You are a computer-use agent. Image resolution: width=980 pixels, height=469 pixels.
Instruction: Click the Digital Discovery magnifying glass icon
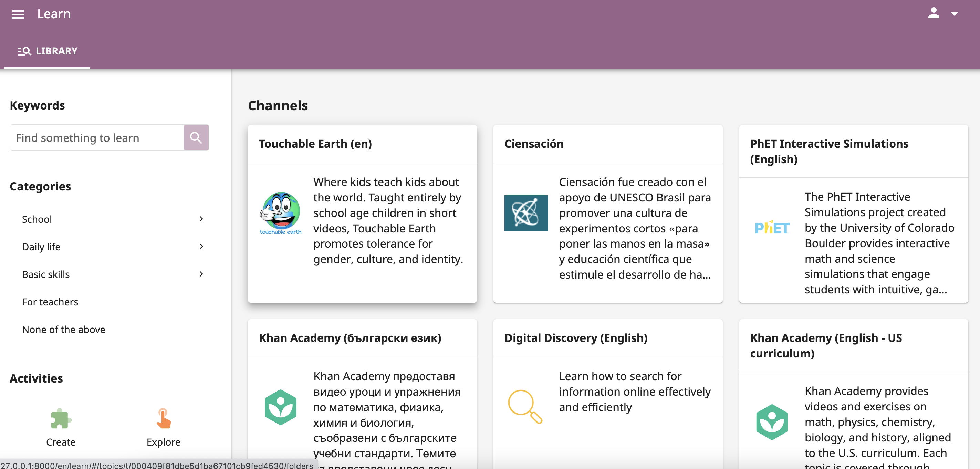pos(525,407)
